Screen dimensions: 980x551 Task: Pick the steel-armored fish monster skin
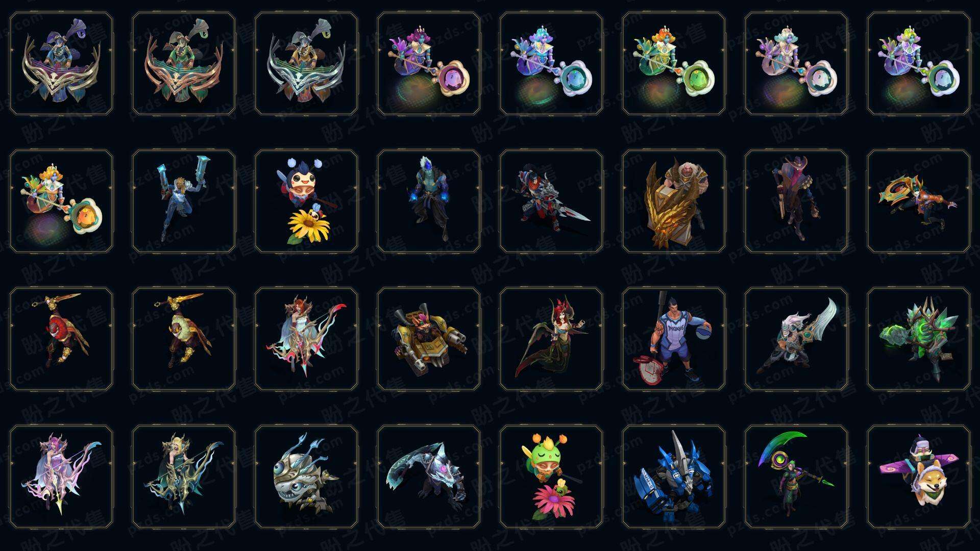coord(306,477)
